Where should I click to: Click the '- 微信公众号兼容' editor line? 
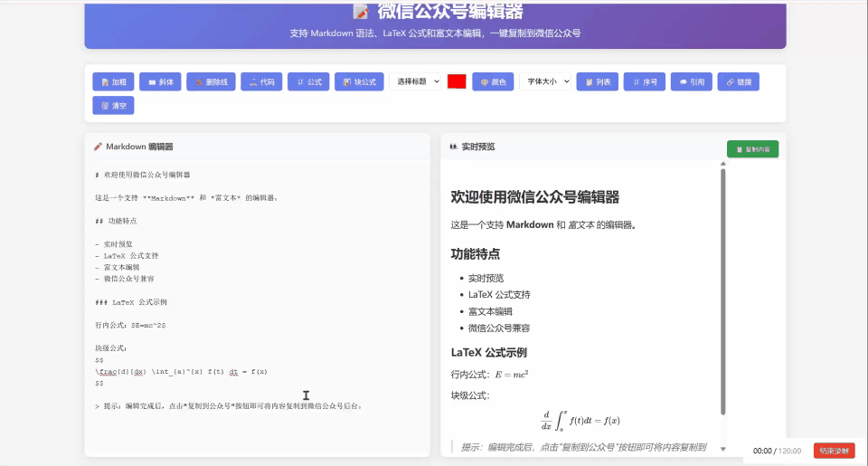(x=125, y=279)
